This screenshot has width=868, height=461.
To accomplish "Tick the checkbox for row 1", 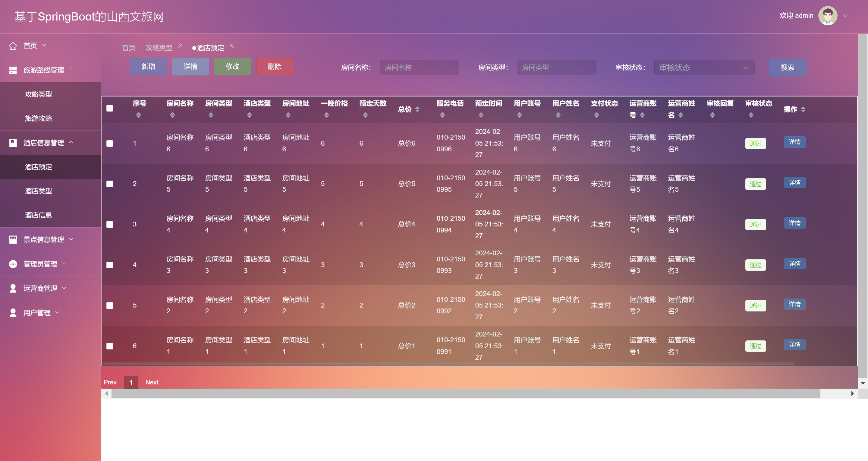I will tap(109, 144).
